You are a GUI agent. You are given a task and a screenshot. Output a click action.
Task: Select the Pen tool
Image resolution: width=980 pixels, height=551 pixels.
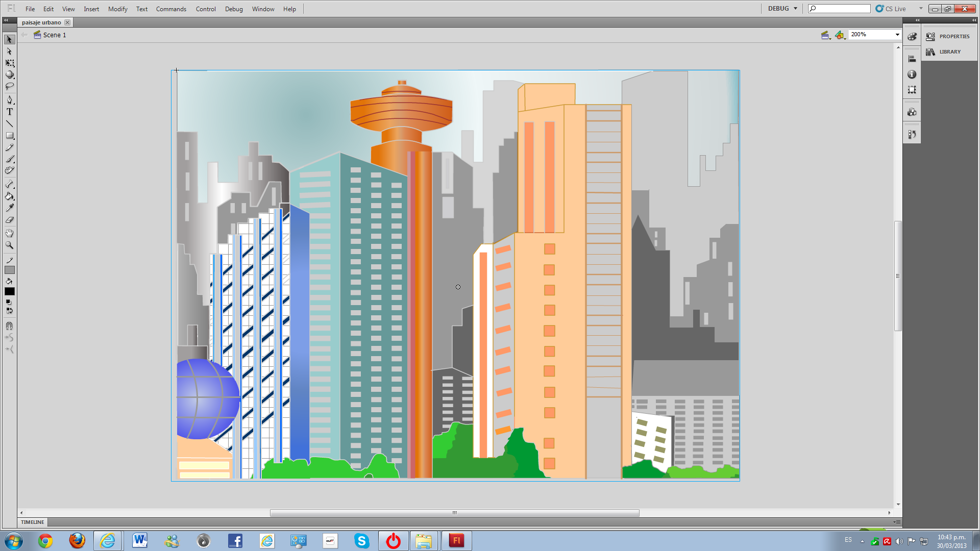pyautogui.click(x=9, y=100)
